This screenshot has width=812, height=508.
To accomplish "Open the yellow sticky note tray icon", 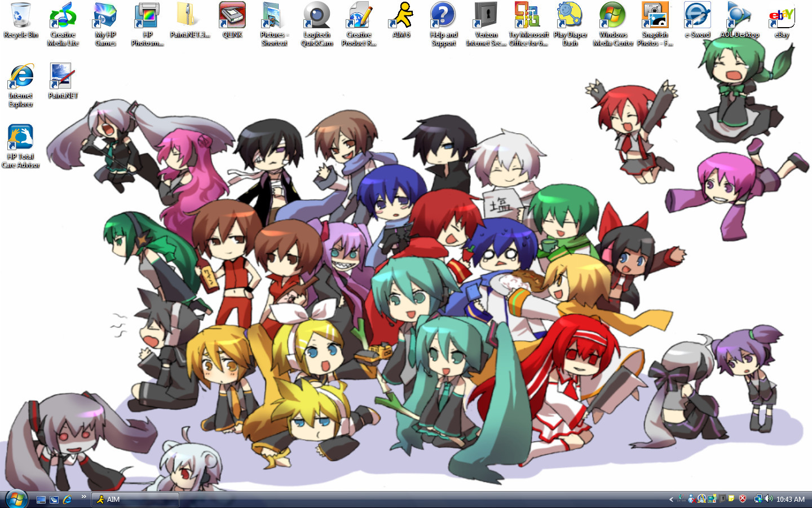I will coord(731,498).
